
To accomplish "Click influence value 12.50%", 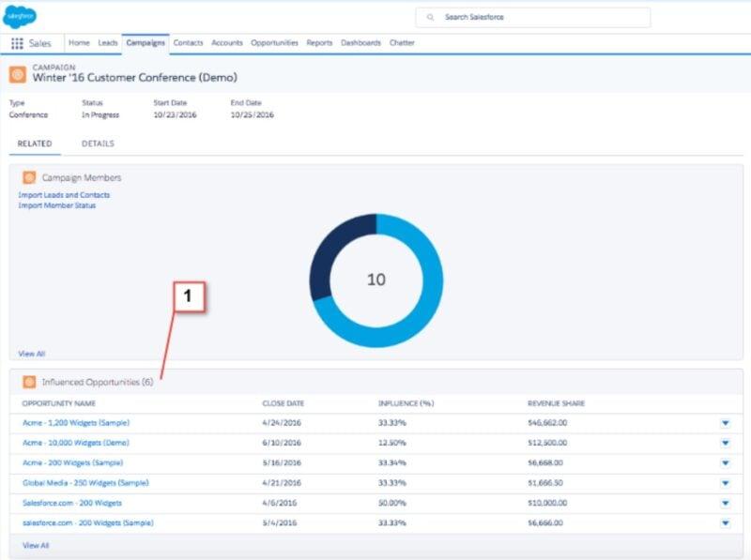I will [392, 443].
